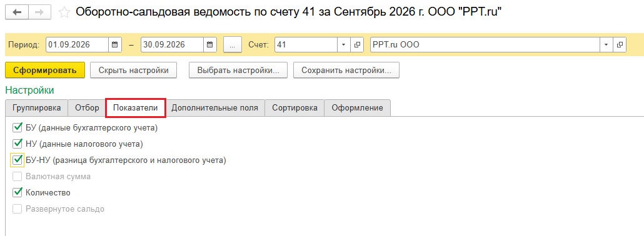Open calendar for start date 01.09.2026
The image size is (644, 236).
coord(115,45)
